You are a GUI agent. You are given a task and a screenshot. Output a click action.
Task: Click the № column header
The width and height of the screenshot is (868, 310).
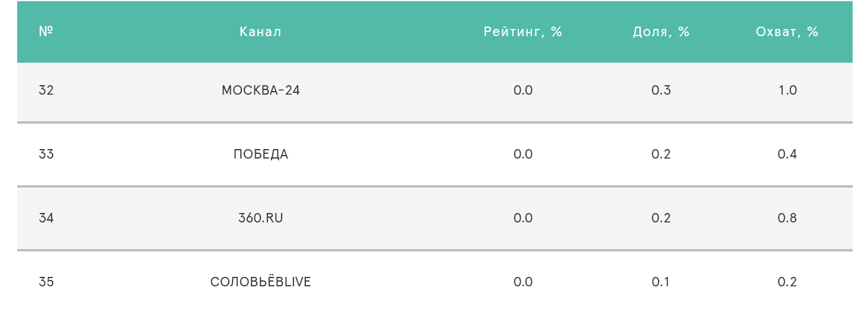(46, 31)
